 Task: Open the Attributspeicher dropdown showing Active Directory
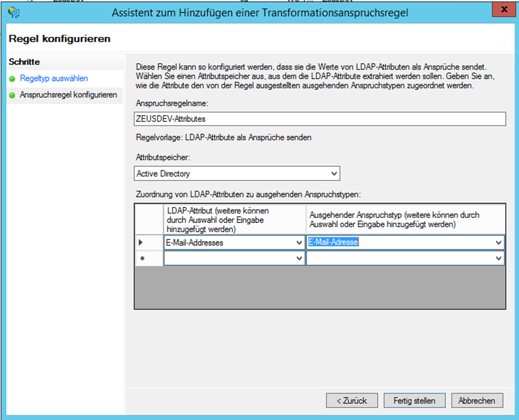pos(334,173)
